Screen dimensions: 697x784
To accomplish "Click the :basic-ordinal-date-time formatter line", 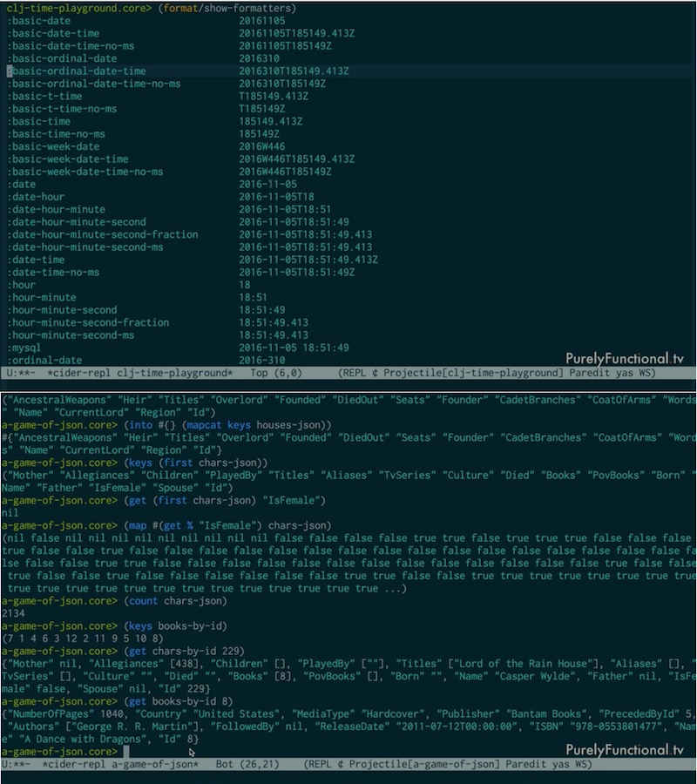I will [77, 71].
